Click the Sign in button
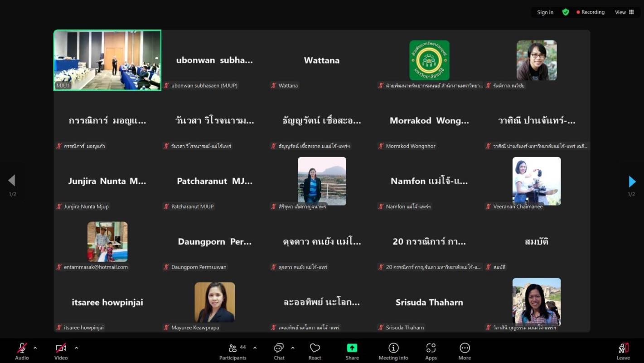644x363 pixels. pos(545,12)
